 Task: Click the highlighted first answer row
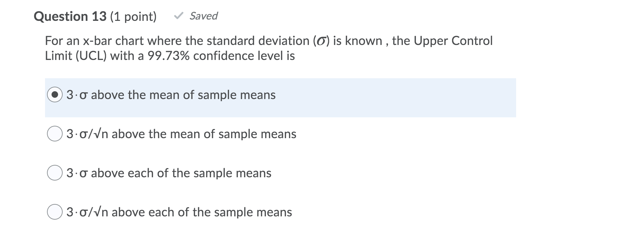[261, 97]
